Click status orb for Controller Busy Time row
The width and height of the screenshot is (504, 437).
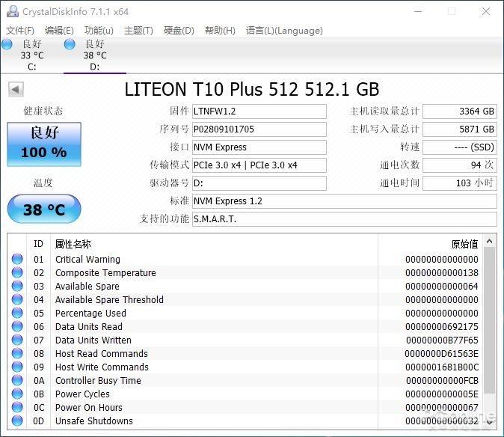click(x=17, y=380)
